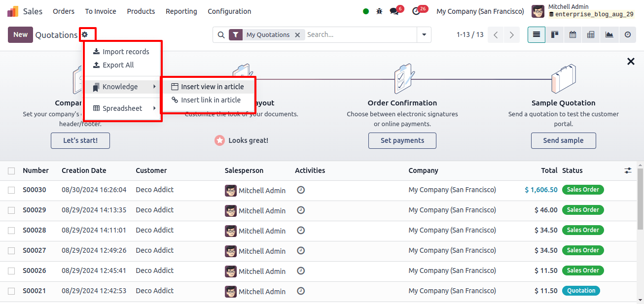Image resolution: width=644 pixels, height=304 pixels.
Task: Click the Let's start! button
Action: point(80,140)
